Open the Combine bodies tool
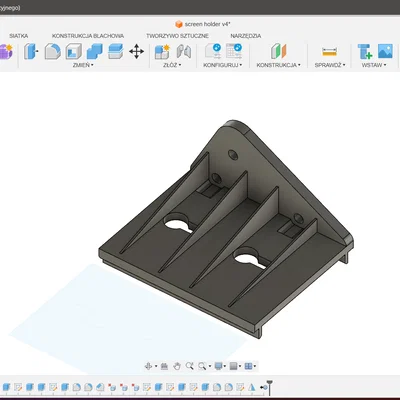 pyautogui.click(x=95, y=52)
